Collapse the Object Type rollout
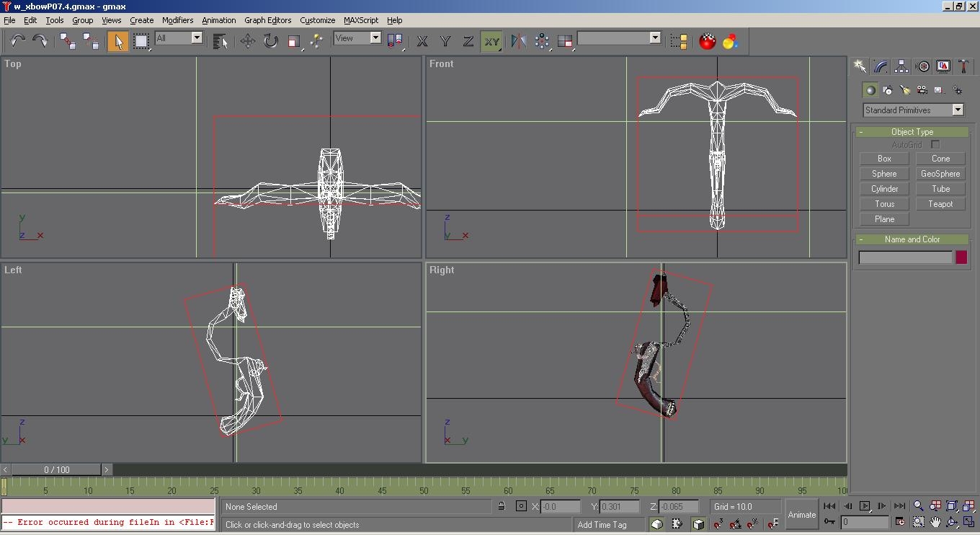 (912, 132)
